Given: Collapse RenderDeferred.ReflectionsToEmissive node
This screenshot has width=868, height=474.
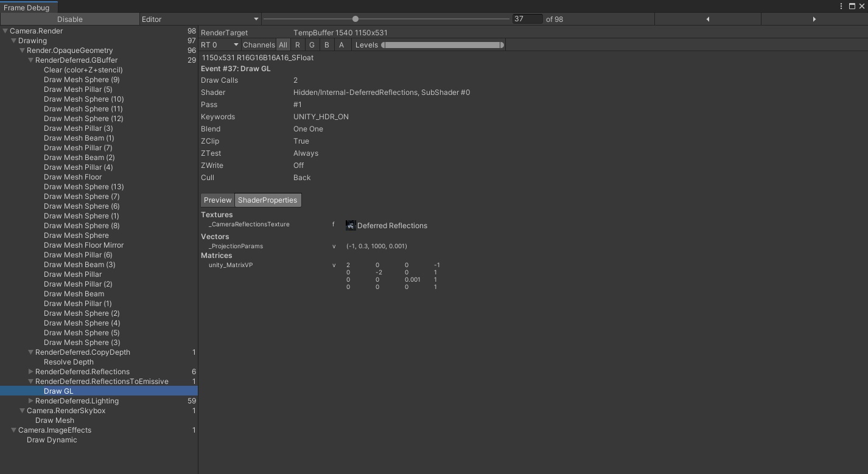Looking at the screenshot, I should click(x=30, y=382).
